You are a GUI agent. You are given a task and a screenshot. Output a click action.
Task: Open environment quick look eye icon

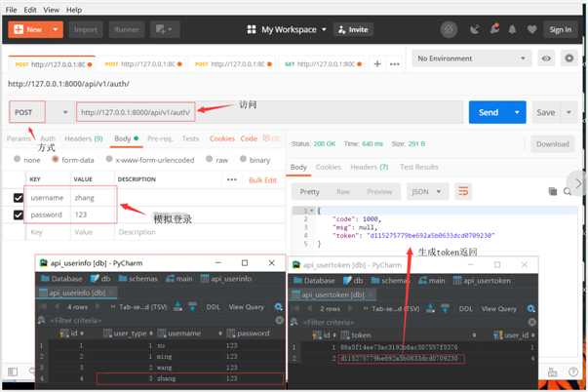(x=546, y=59)
